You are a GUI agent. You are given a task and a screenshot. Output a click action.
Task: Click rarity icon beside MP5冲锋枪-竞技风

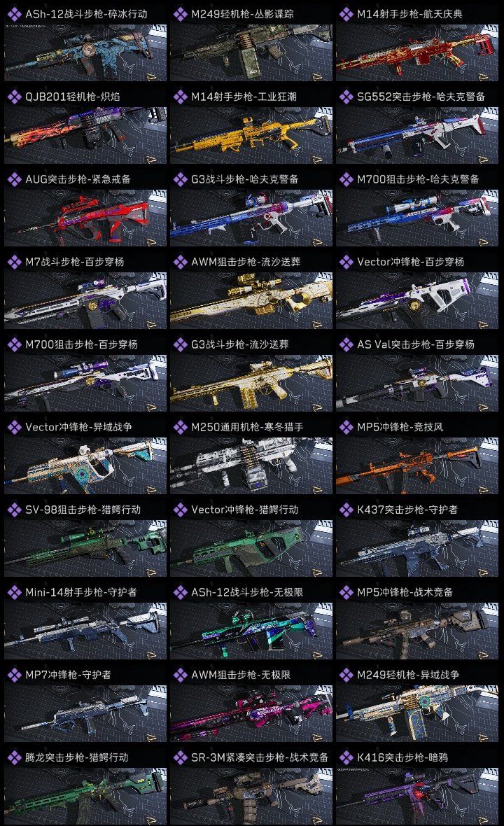coord(346,427)
